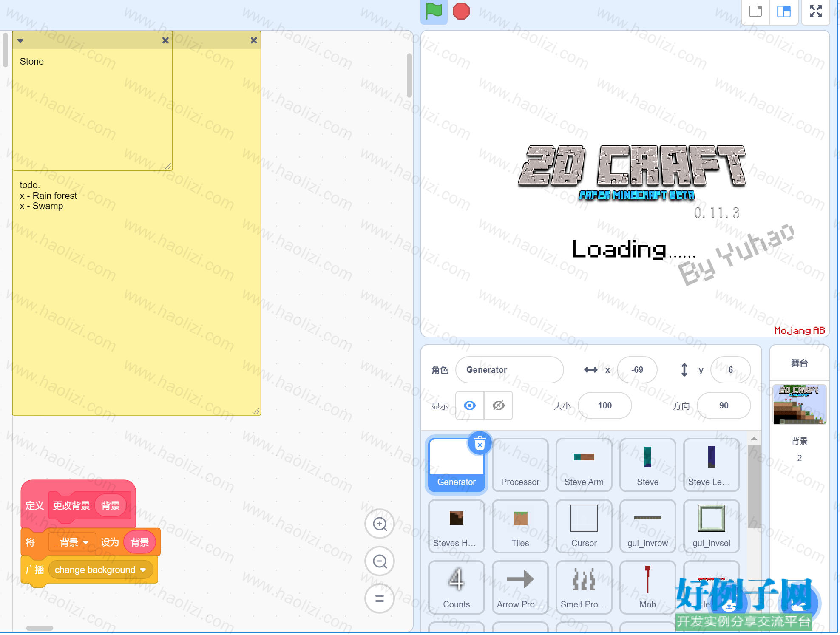
Task: Click the todo note resize handle
Action: pos(256,411)
